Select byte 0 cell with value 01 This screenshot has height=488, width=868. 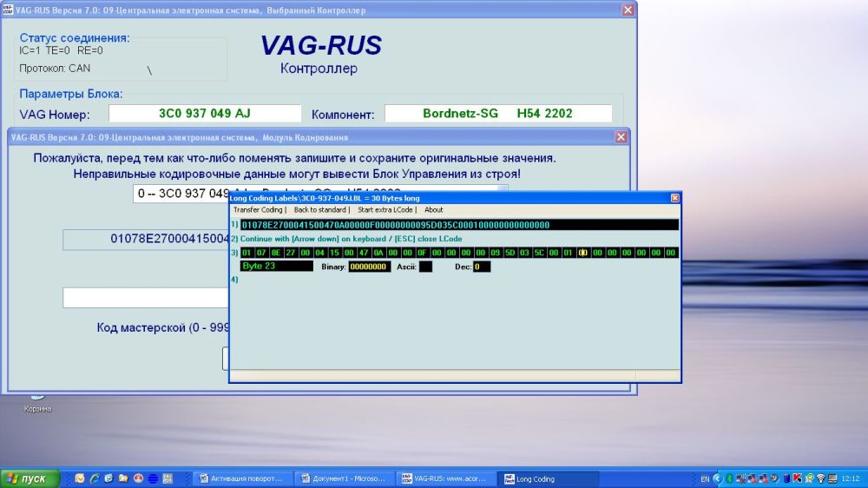pos(247,253)
